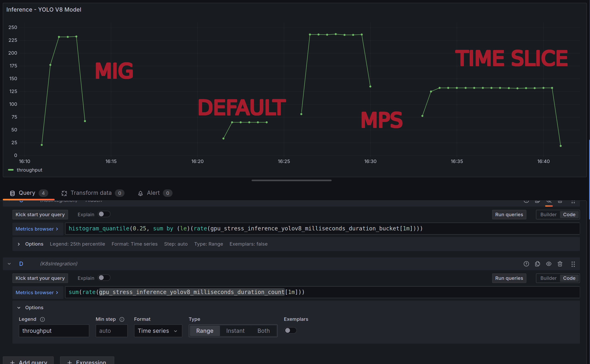Click the 16:40 time axis label
The image size is (590, 364).
point(543,161)
